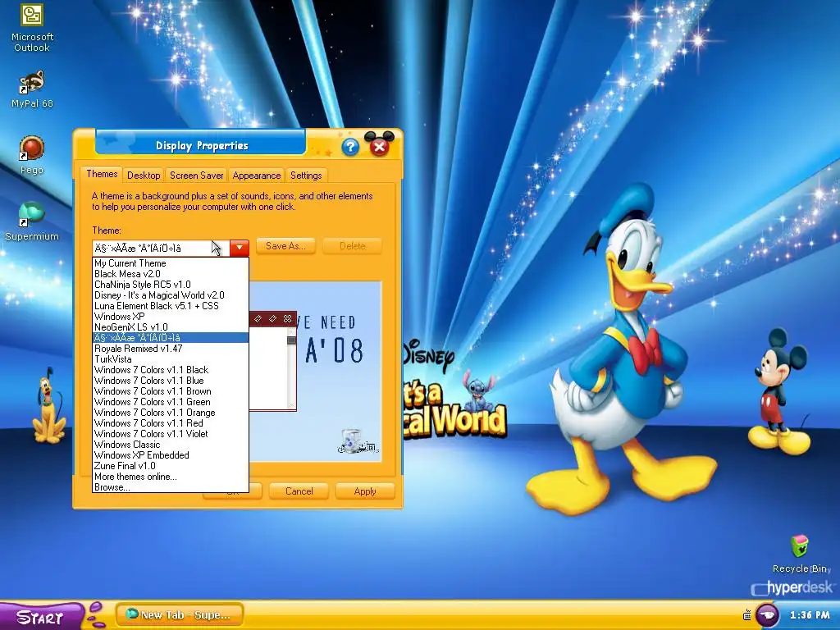Choose Windows 7 Colors v1.1 Red

tap(171, 423)
